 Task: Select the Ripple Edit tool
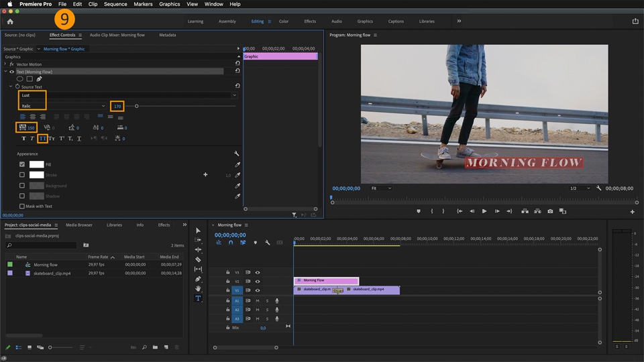[x=198, y=249]
